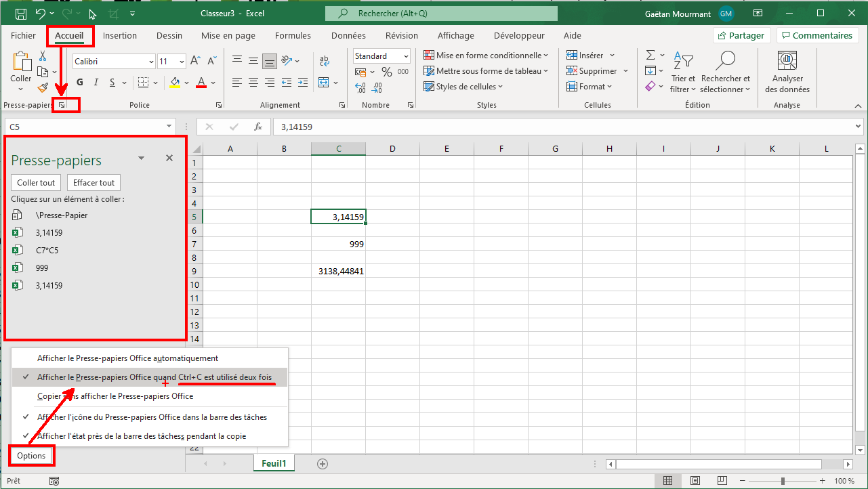Click the AutoSum sigma icon
The height and width of the screenshot is (489, 868).
(650, 56)
